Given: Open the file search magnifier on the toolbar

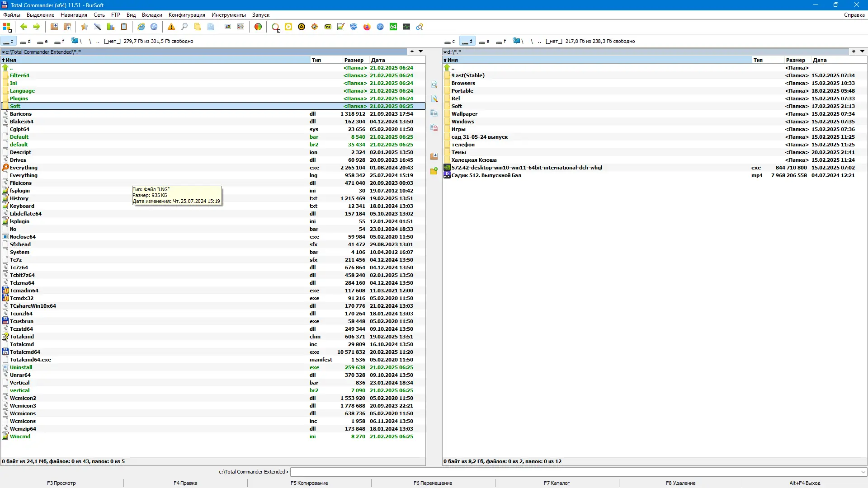Looking at the screenshot, I should pyautogui.click(x=184, y=27).
